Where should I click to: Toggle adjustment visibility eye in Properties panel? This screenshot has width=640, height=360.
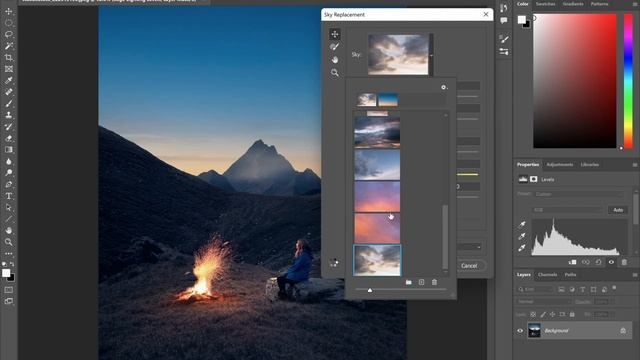coord(611,262)
